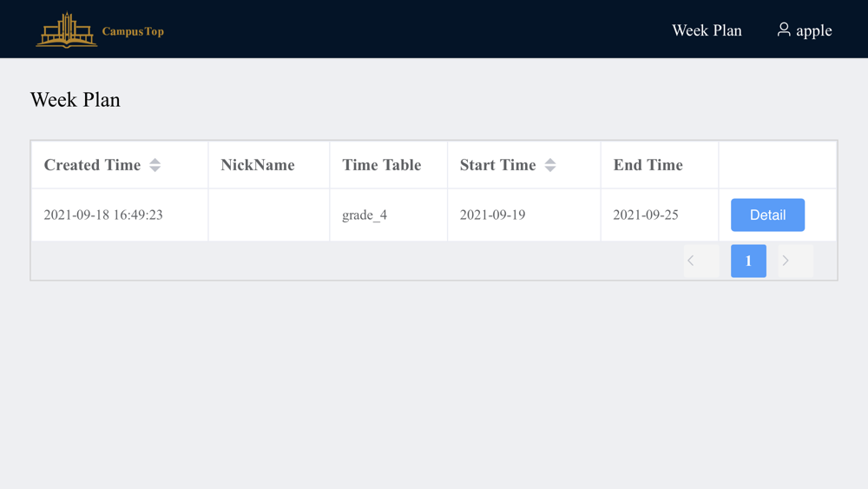Select page 1 in pagination
Image resolution: width=868 pixels, height=489 pixels.
click(x=748, y=261)
